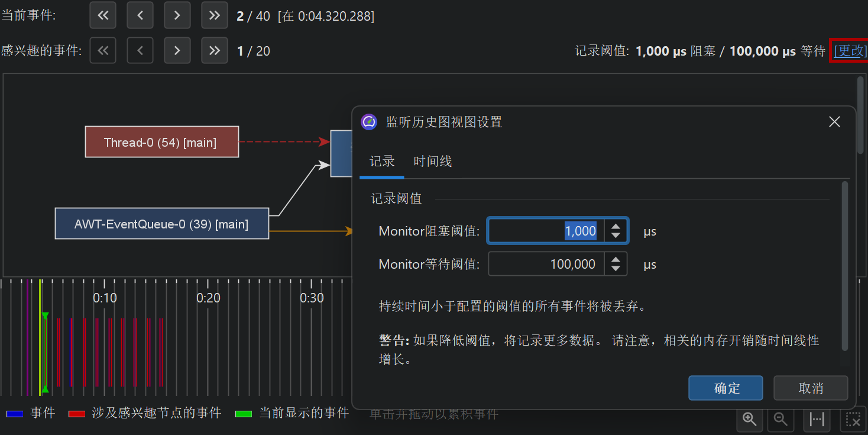Decrease the Monitor等待阈值 with the down arrow

pyautogui.click(x=616, y=269)
